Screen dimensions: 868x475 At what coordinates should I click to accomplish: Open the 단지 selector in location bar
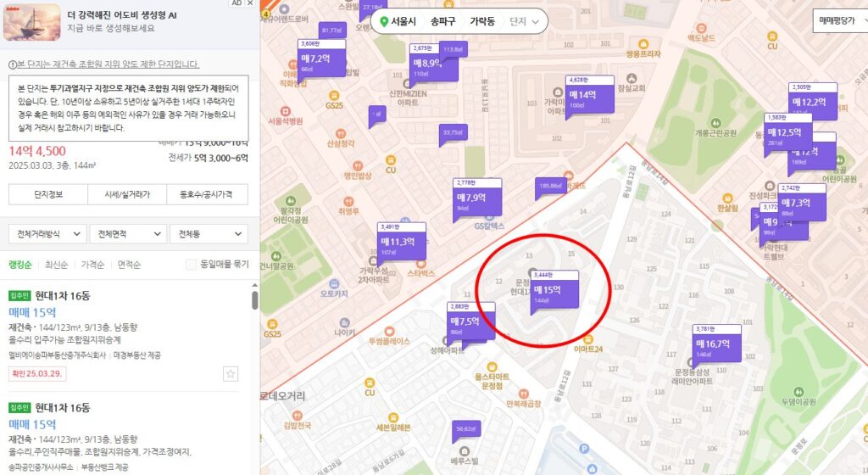pos(524,21)
